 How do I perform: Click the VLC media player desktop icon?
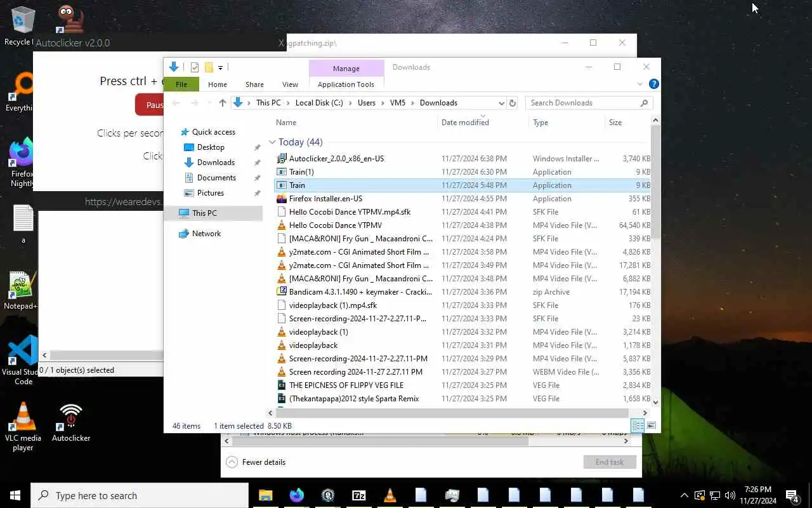tap(23, 427)
